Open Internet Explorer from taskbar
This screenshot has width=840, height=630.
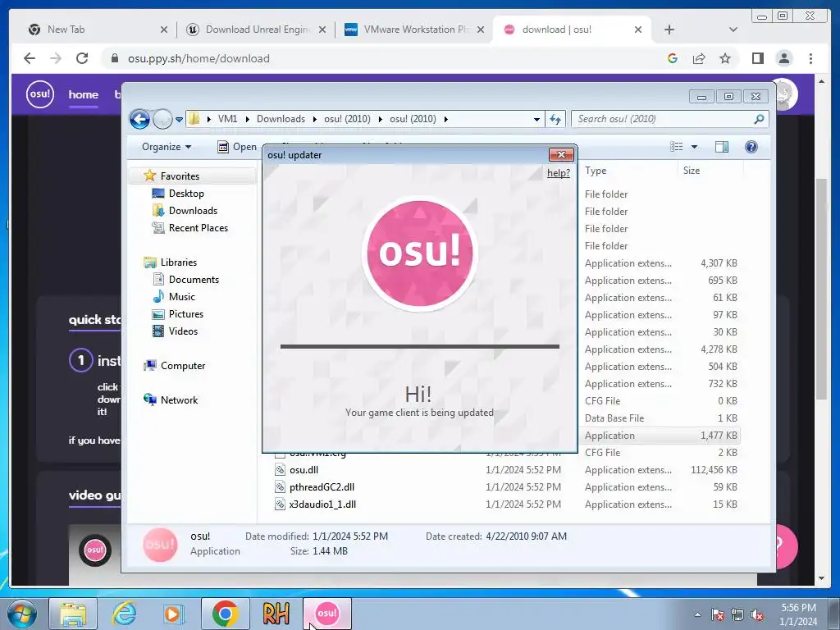[125, 614]
